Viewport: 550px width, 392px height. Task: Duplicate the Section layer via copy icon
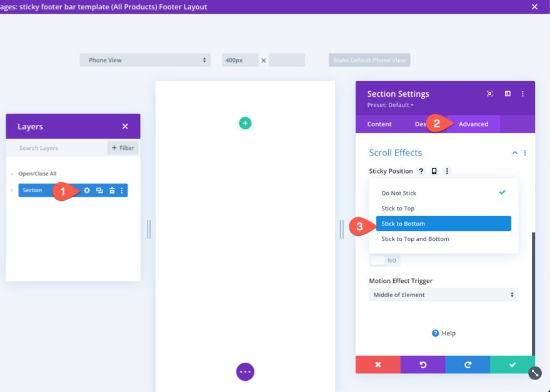coord(99,190)
